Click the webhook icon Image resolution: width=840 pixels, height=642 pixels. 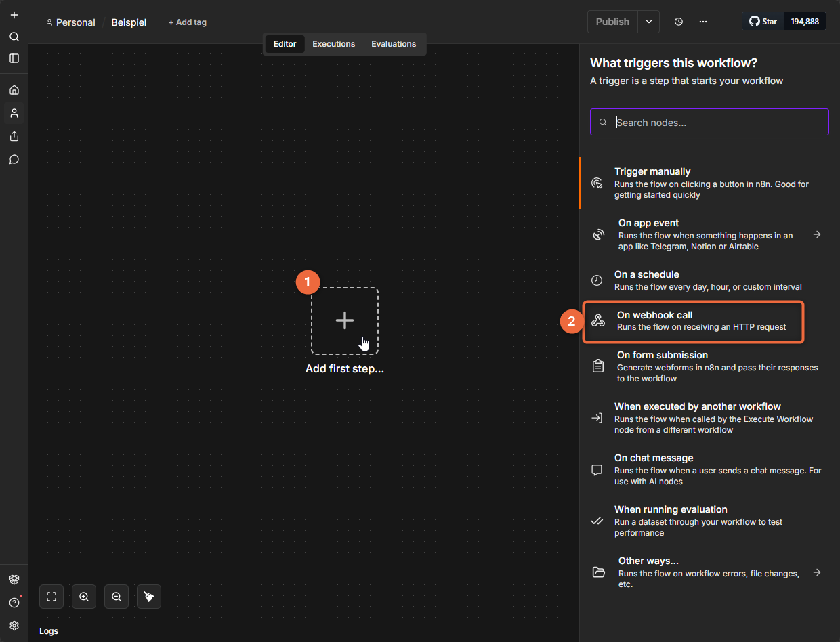[598, 321]
